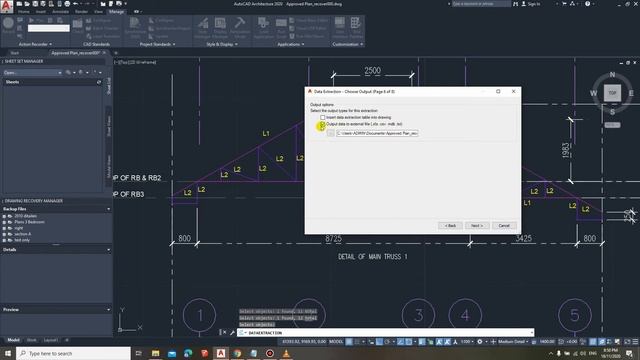640x360 pixels.
Task: Open the sheet set Open... dropdown
Action: (x=32, y=72)
